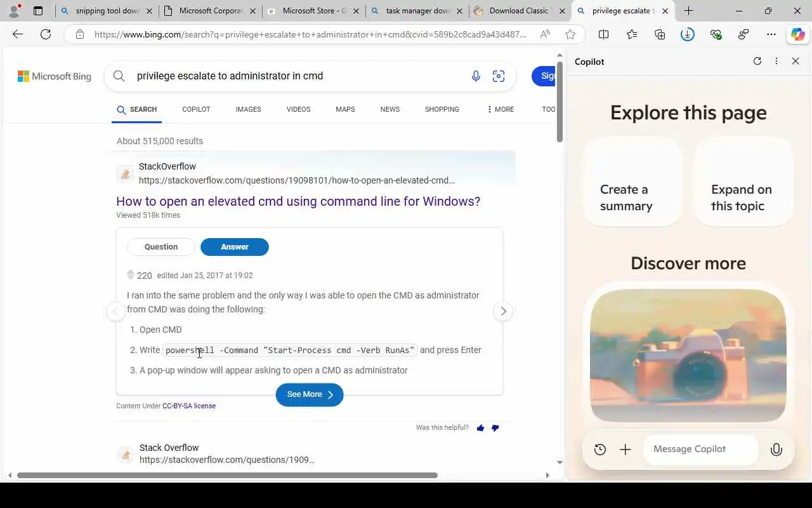Click Create a summary card
This screenshot has width=812, height=508.
pyautogui.click(x=632, y=182)
